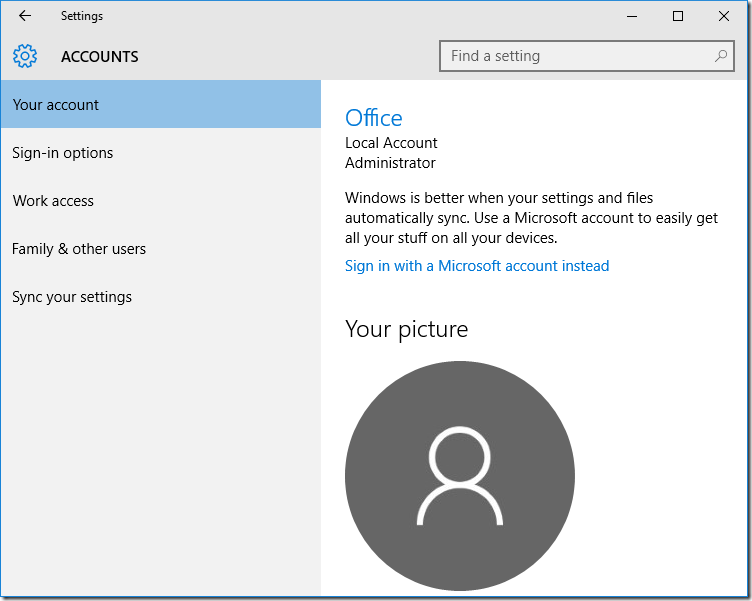Open Sync your settings
This screenshot has width=752, height=601.
tap(161, 296)
